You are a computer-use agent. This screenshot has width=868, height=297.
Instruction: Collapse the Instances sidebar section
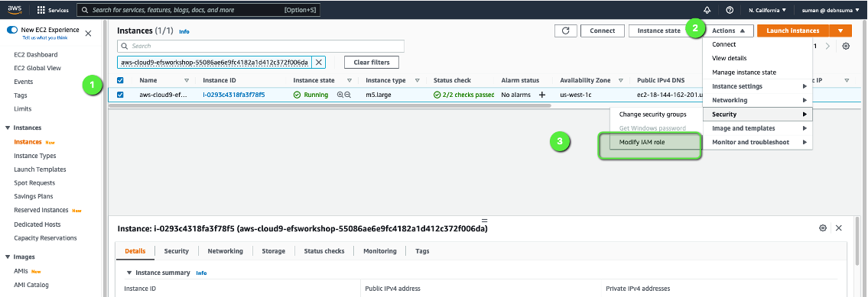point(8,128)
